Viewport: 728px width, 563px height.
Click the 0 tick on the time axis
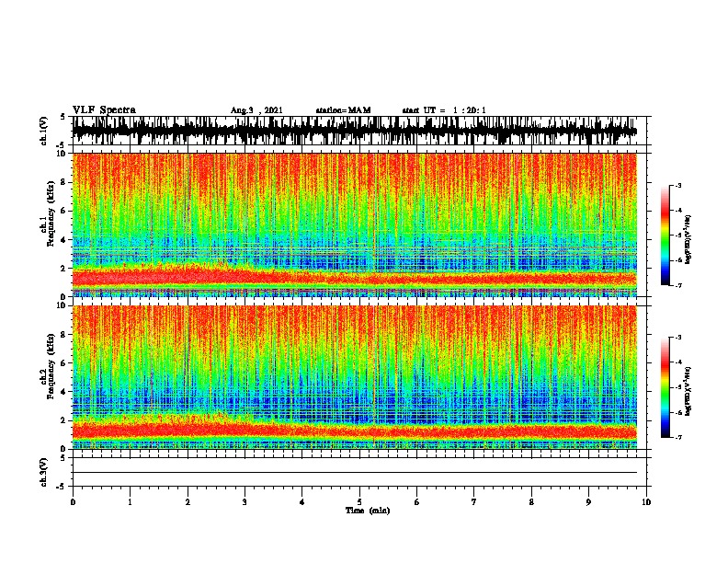click(73, 502)
